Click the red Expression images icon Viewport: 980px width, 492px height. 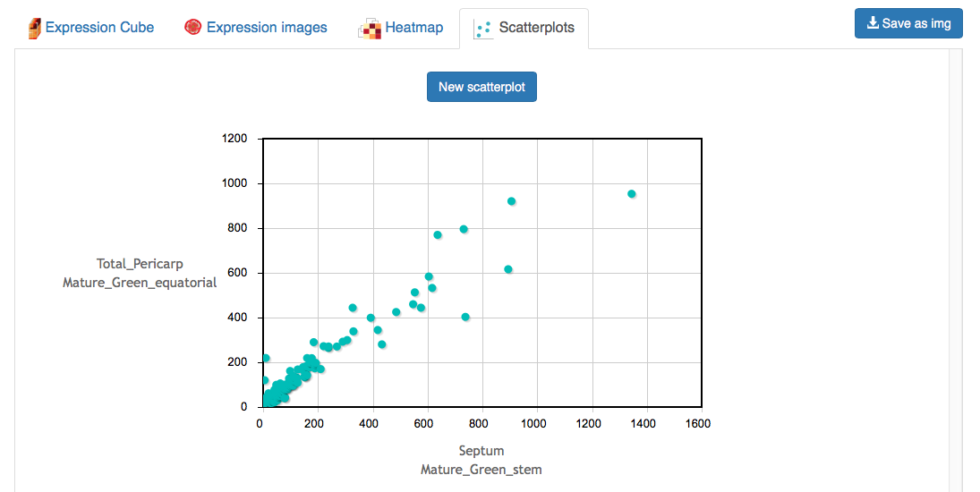click(192, 28)
